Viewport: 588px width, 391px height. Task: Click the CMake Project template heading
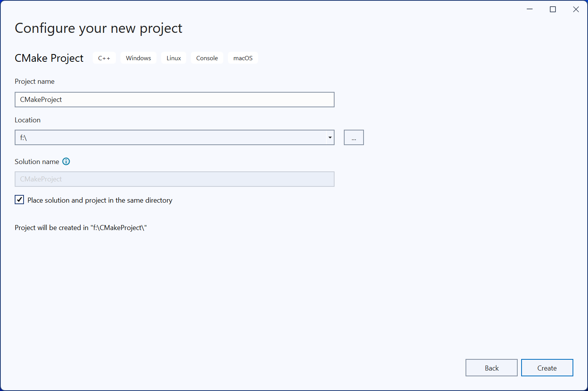click(49, 58)
